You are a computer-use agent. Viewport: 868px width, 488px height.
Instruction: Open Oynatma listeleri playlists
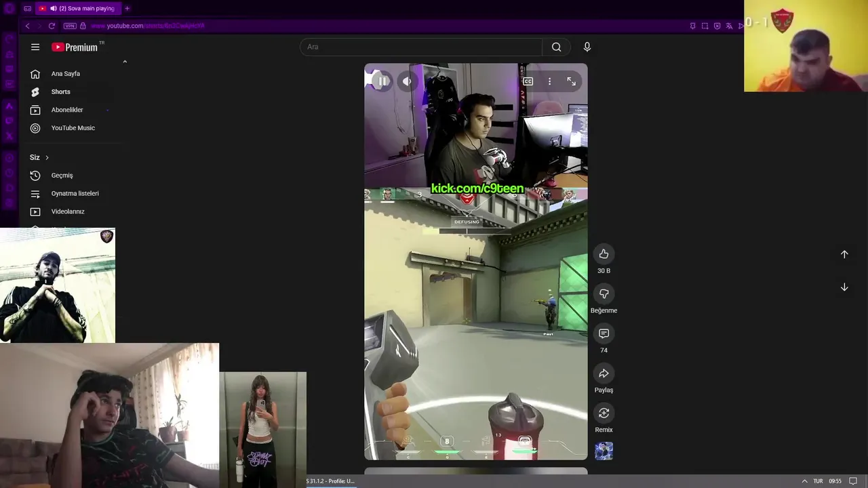[75, 194]
